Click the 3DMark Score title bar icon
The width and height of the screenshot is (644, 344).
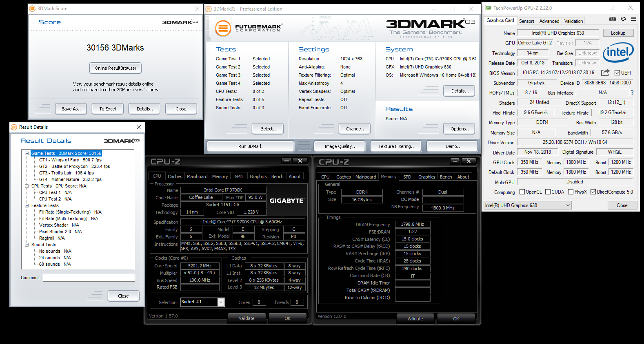(32, 8)
